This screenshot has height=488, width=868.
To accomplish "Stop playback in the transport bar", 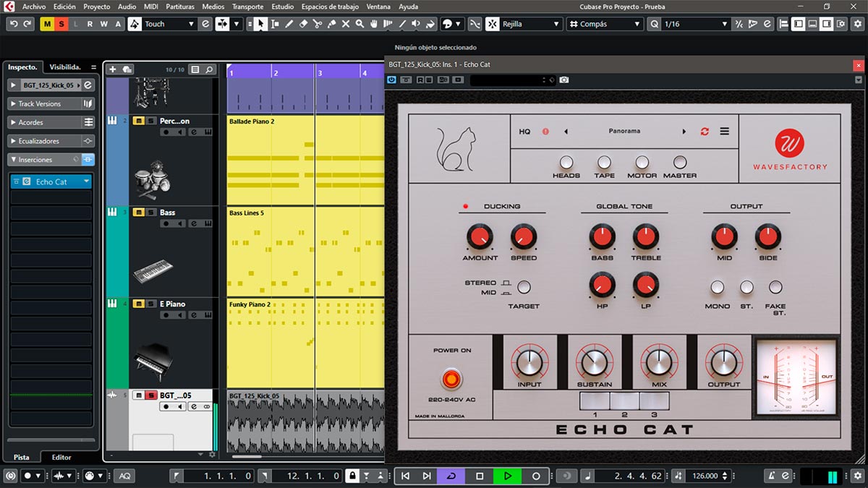I will click(480, 476).
